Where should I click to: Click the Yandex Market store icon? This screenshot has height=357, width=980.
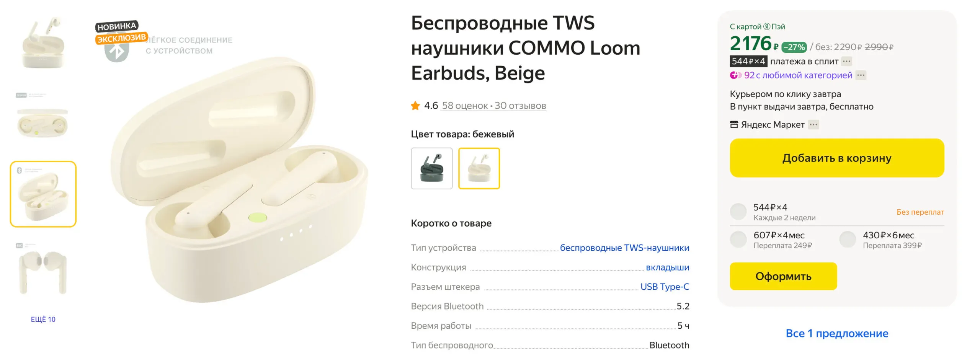coord(733,125)
